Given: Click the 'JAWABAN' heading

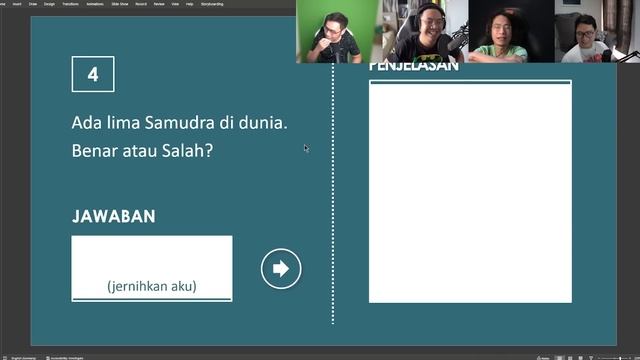Looking at the screenshot, I should (x=113, y=216).
